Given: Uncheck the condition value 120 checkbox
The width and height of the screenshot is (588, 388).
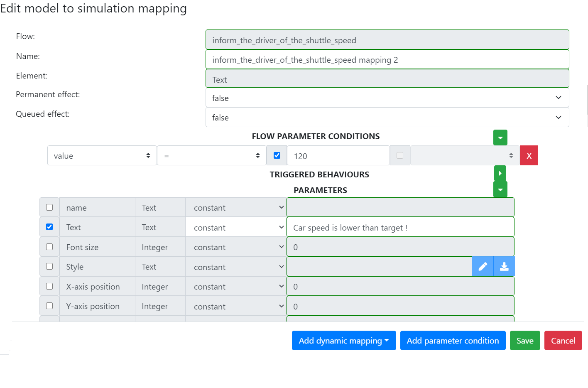Looking at the screenshot, I should click(x=277, y=155).
